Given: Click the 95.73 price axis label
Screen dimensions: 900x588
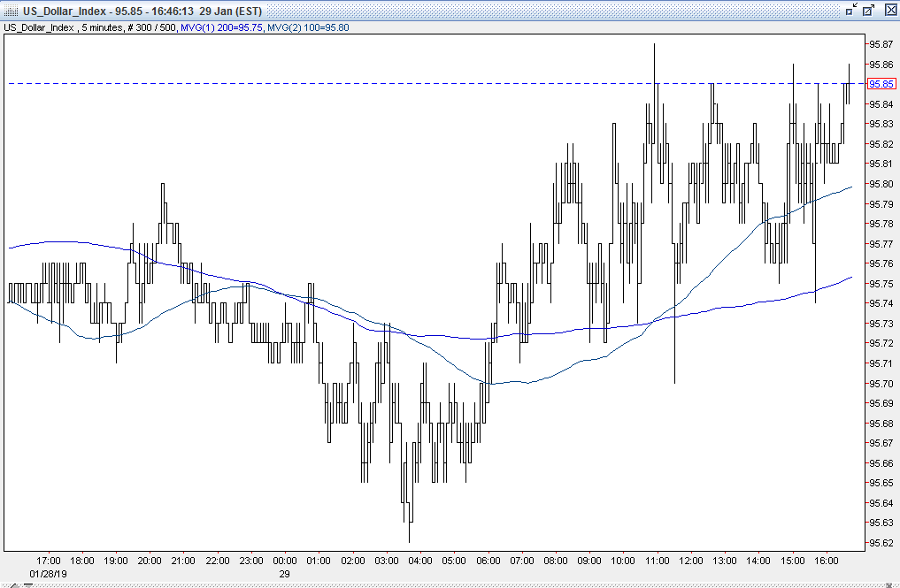Looking at the screenshot, I should tap(881, 324).
